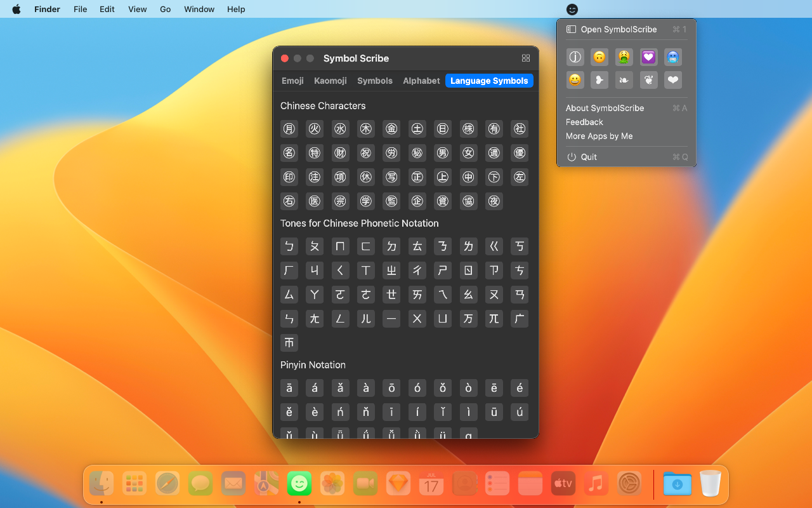Select the ú pinyin letter

(x=520, y=412)
